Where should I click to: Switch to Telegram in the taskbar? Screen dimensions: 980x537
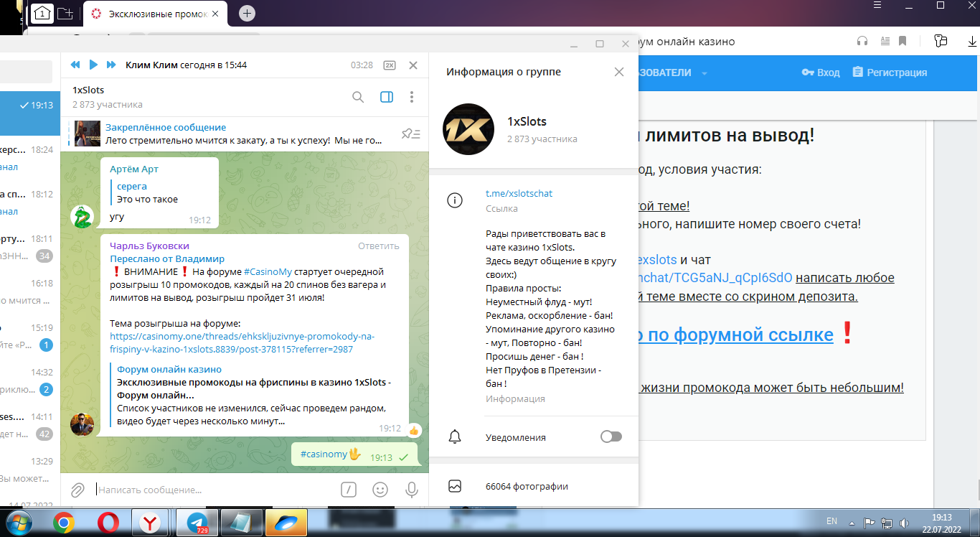pos(197,523)
